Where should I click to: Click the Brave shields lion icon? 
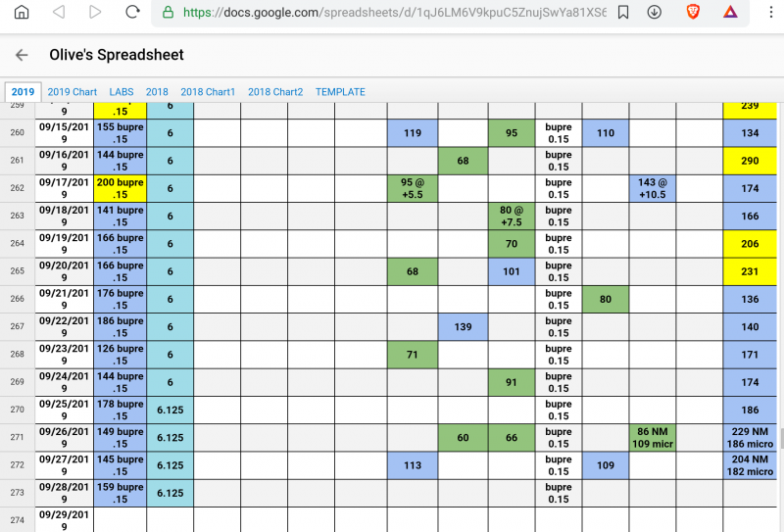click(693, 13)
